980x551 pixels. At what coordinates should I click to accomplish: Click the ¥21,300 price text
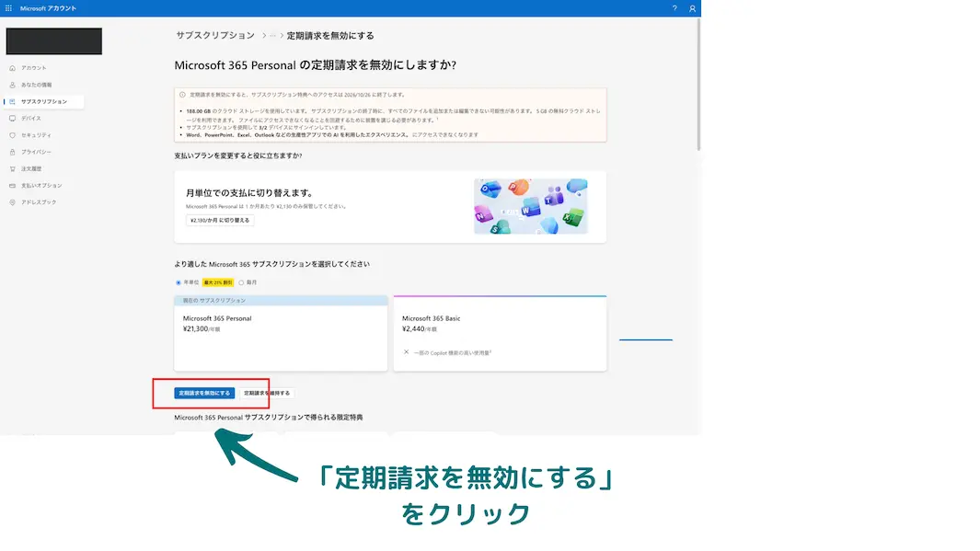click(x=196, y=328)
